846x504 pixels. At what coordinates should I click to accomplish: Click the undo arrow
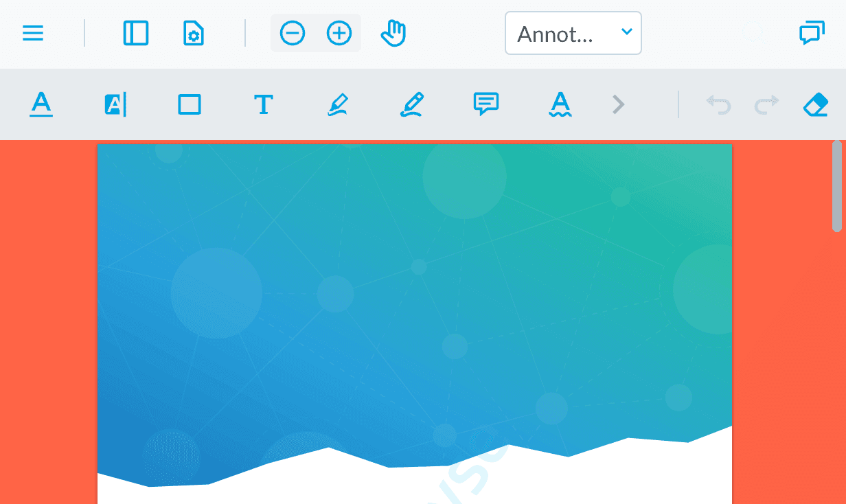pos(719,104)
